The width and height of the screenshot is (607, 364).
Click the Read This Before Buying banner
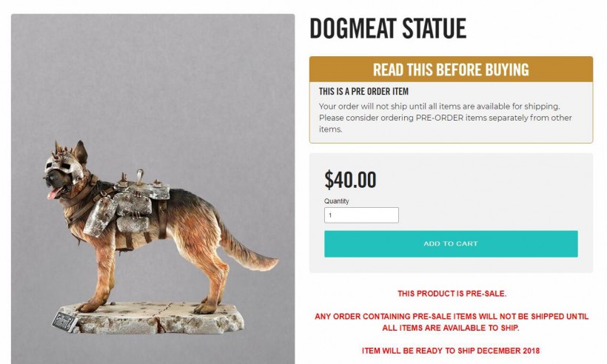450,70
